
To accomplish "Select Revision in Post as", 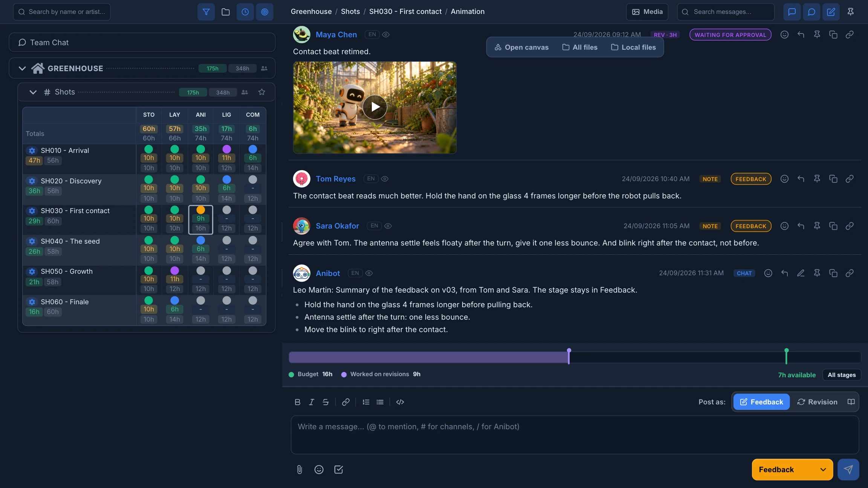I will click(817, 402).
